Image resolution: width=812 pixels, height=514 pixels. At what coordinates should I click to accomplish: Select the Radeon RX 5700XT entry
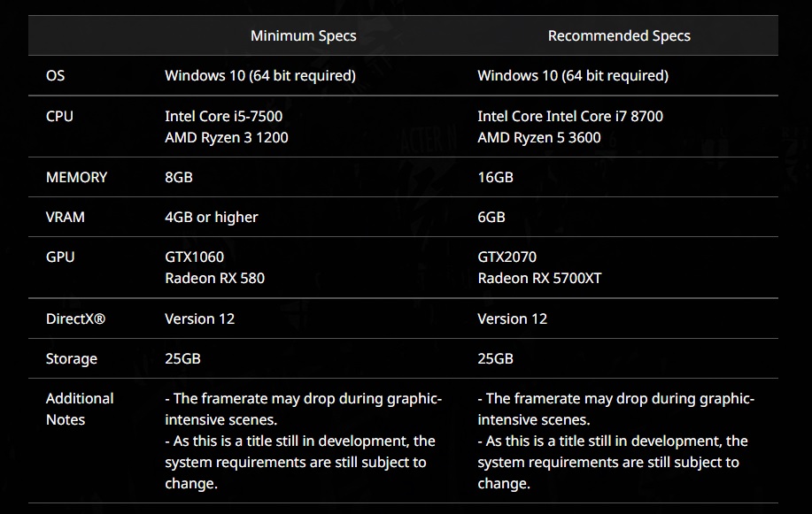[x=541, y=278]
